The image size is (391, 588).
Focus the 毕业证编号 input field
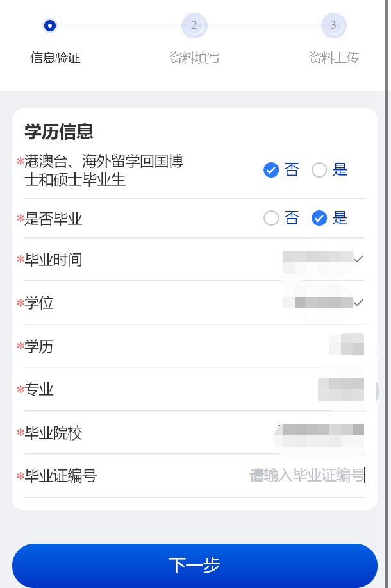point(306,476)
